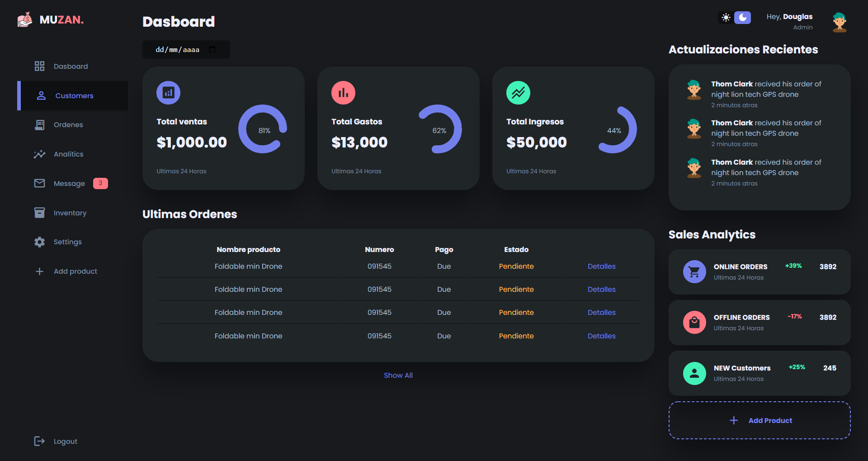Click the $1,000.00 total ventas value

pyautogui.click(x=192, y=143)
